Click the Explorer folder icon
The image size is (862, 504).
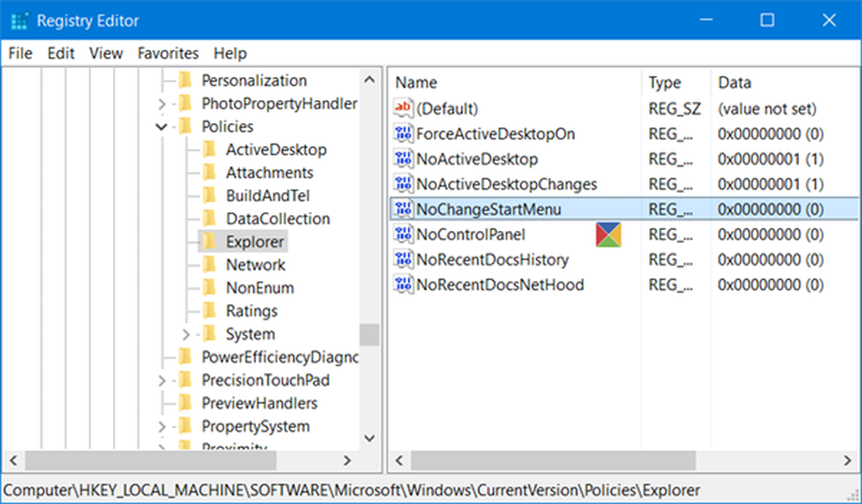209,242
